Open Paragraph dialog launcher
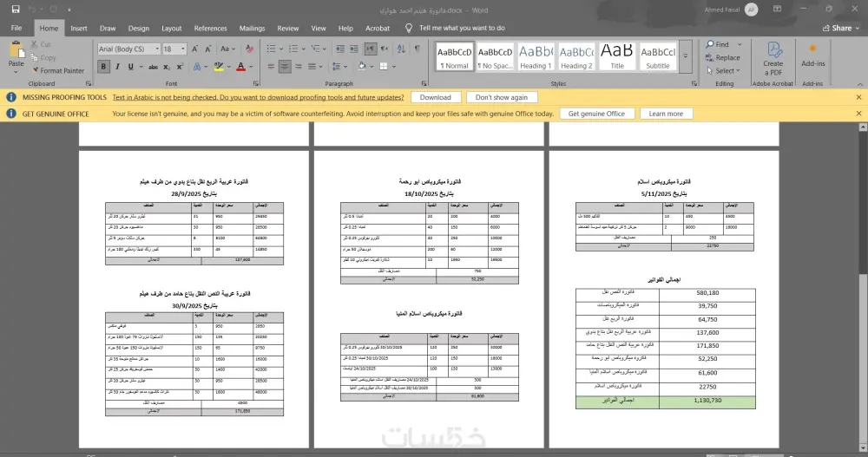This screenshot has width=868, height=457. coord(424,83)
